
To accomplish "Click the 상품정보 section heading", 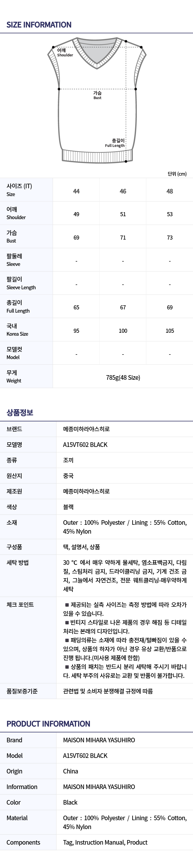I will 20,413.
